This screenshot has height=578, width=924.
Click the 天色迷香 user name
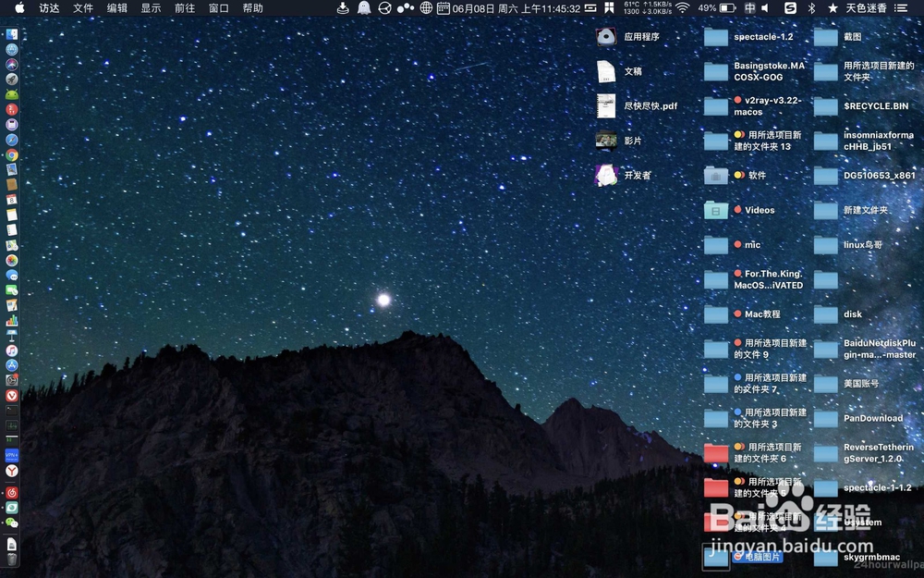tap(867, 7)
